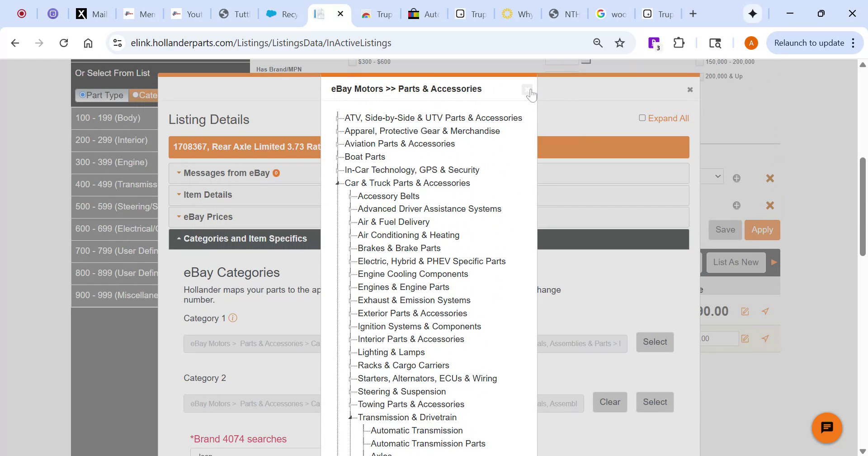Collapse the Transmission & Drivetrain tree node

coord(351,417)
